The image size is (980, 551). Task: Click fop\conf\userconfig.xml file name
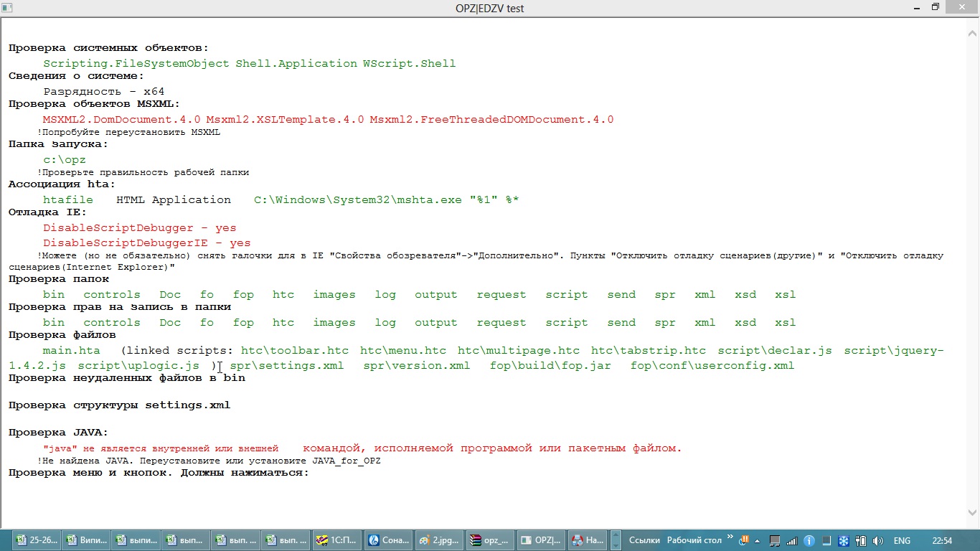712,365
